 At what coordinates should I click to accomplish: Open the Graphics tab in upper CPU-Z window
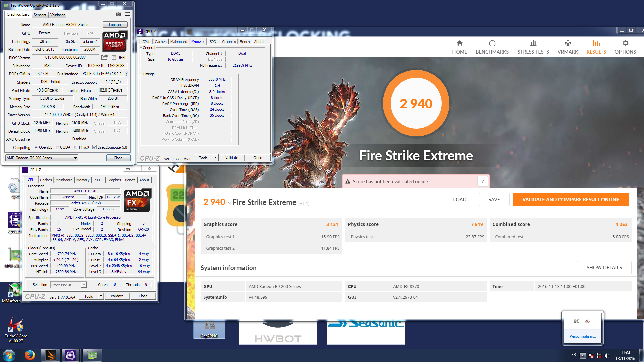click(x=229, y=42)
